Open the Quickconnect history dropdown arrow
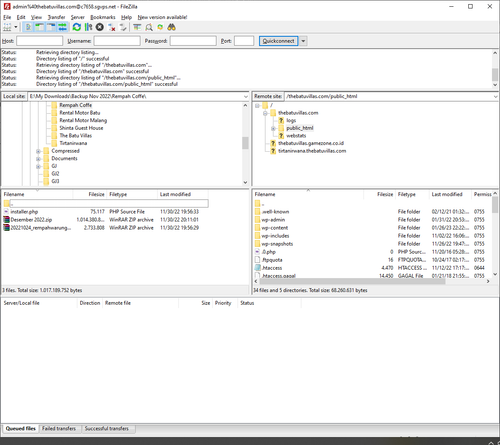500x445 pixels. [303, 41]
